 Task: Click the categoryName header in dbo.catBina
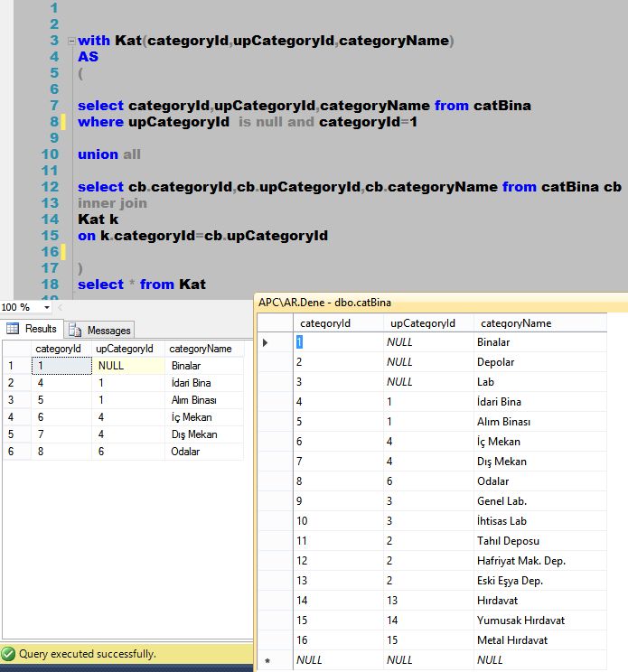point(540,323)
